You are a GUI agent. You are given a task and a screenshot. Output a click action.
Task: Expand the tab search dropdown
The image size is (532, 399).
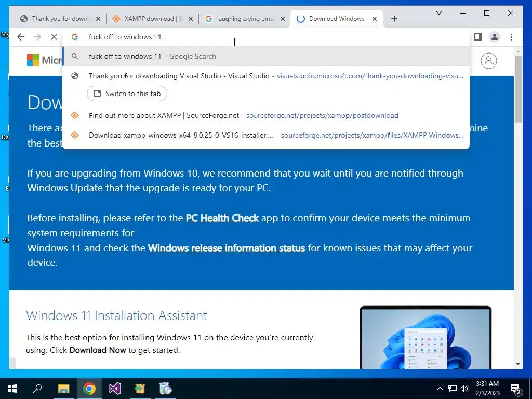pyautogui.click(x=438, y=13)
